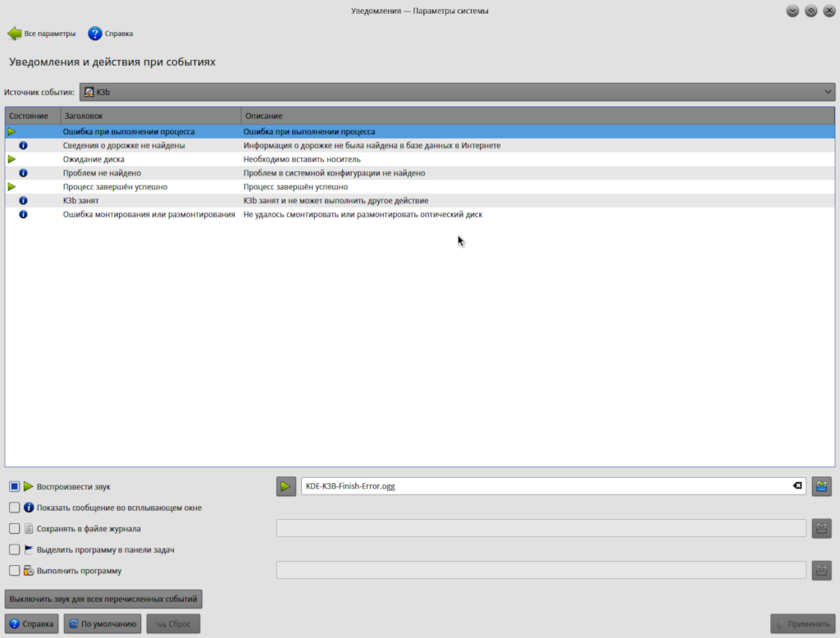Click the flag icon beside Выделить программу в панели задач

coord(29,549)
